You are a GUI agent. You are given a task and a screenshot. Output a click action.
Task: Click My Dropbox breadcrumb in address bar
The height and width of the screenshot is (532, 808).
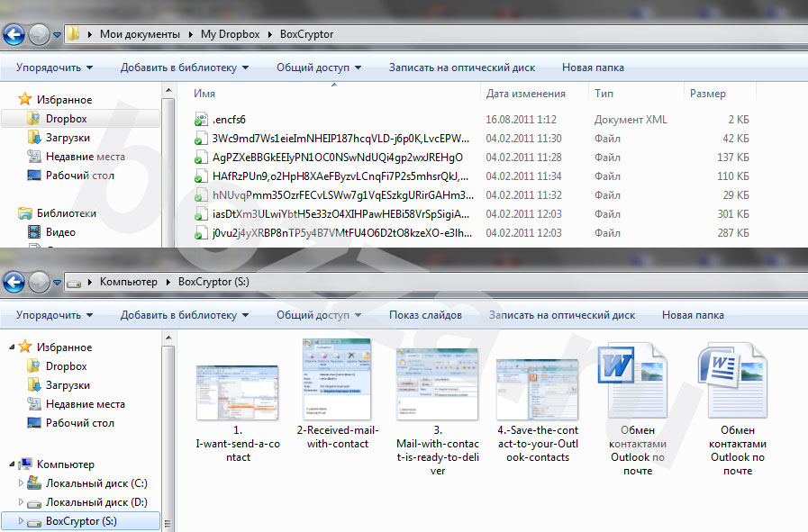231,34
